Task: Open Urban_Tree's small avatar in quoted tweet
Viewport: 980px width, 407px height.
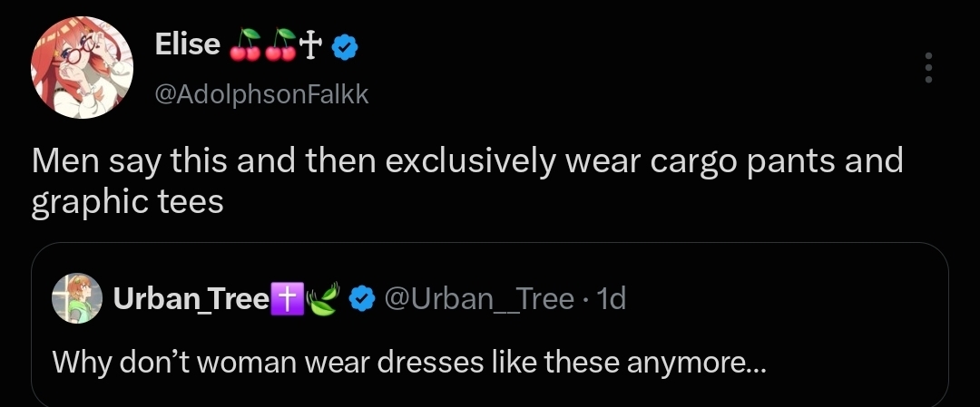Action: (77, 298)
